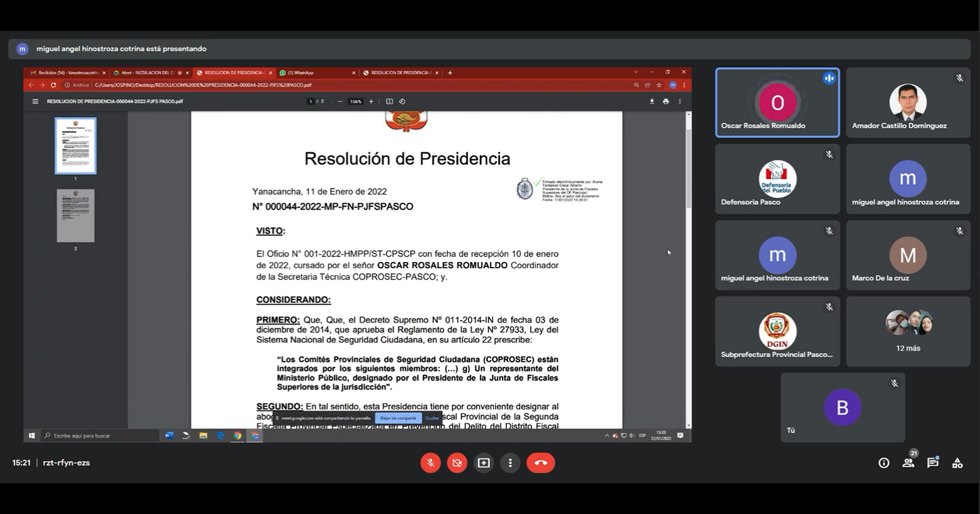Viewport: 980px width, 514px height.
Task: Unmute your microphone in Meet
Action: click(x=430, y=463)
